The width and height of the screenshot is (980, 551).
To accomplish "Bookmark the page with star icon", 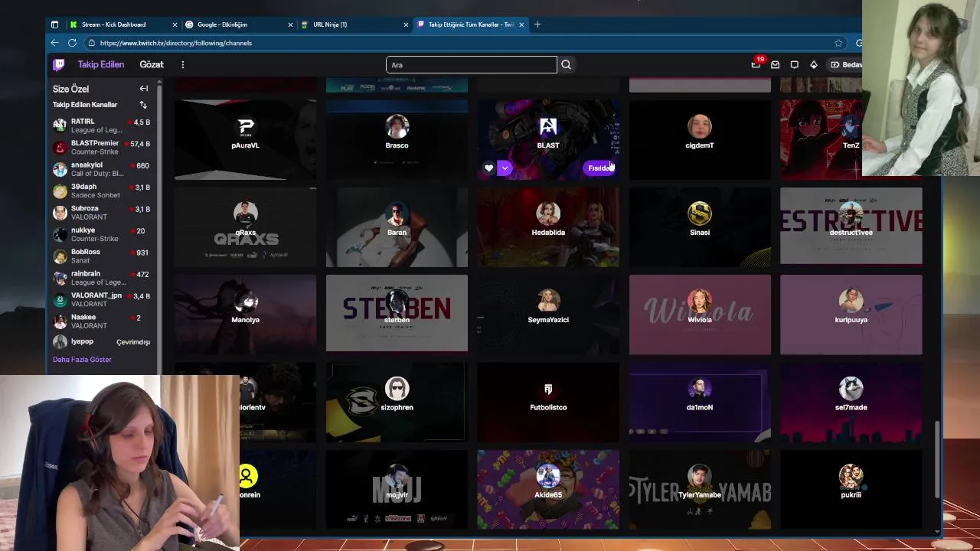I will click(x=838, y=43).
